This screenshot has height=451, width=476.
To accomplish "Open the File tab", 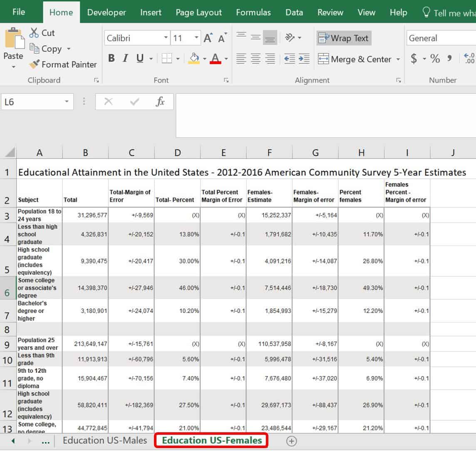I will point(19,12).
